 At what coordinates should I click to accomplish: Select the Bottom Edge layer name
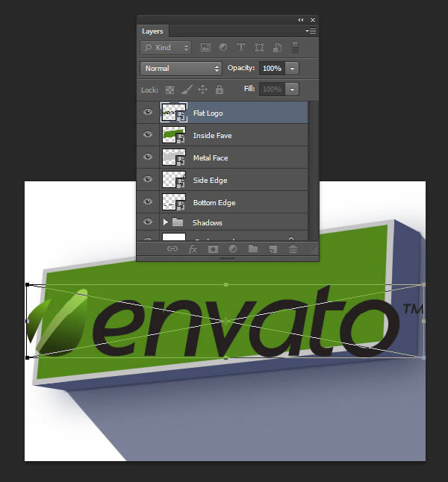214,203
